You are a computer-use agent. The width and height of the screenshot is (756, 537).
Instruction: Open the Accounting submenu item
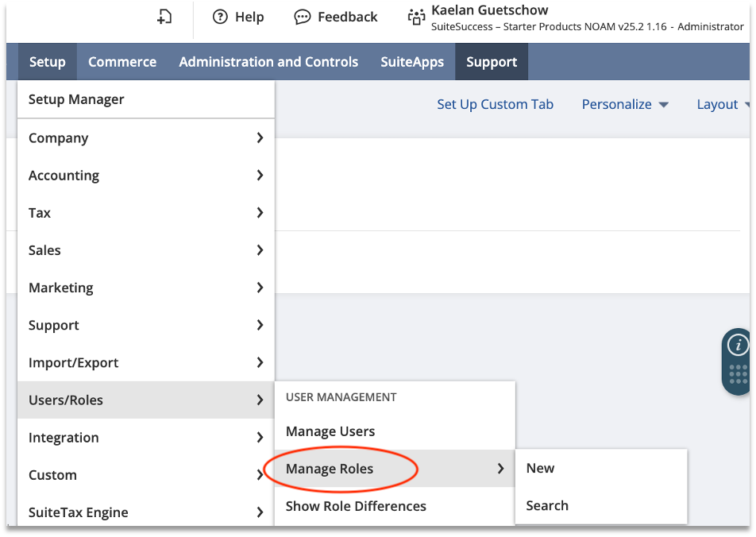click(146, 175)
